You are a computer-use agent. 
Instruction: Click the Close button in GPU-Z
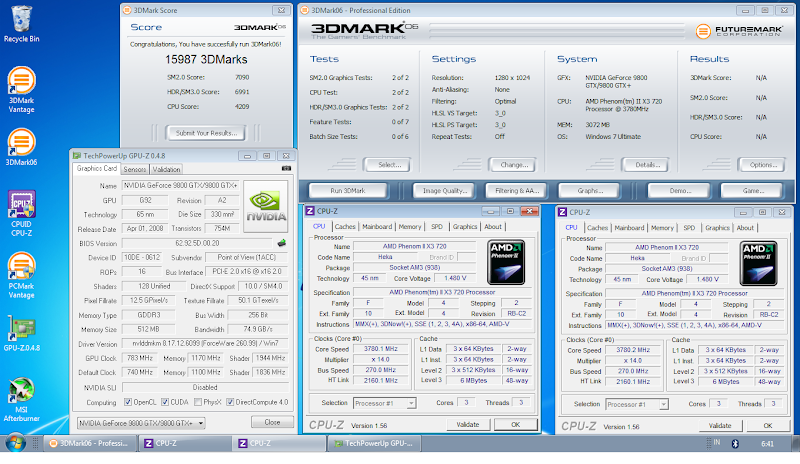click(x=272, y=423)
